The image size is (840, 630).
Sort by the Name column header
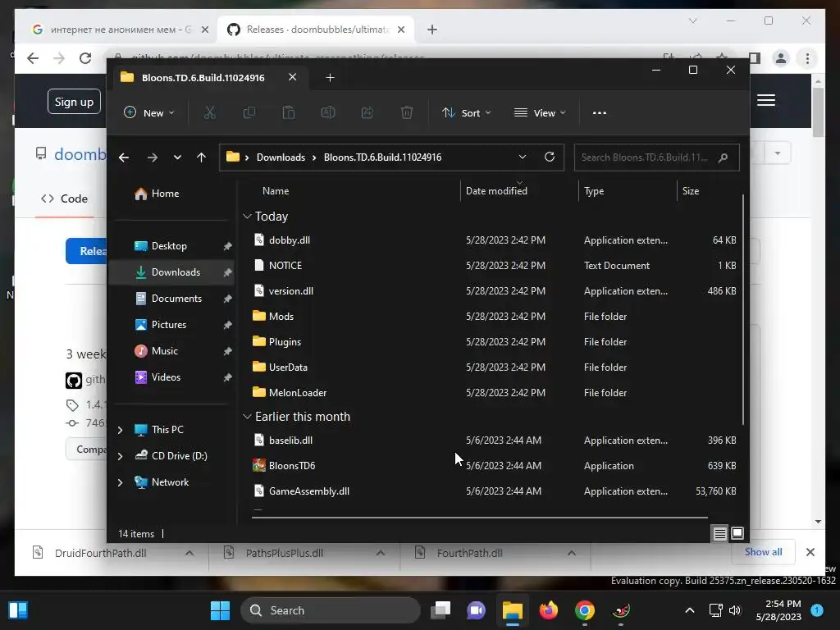click(x=276, y=190)
